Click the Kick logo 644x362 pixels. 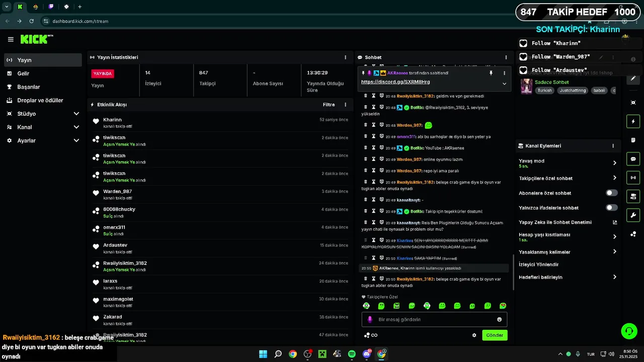(x=36, y=39)
